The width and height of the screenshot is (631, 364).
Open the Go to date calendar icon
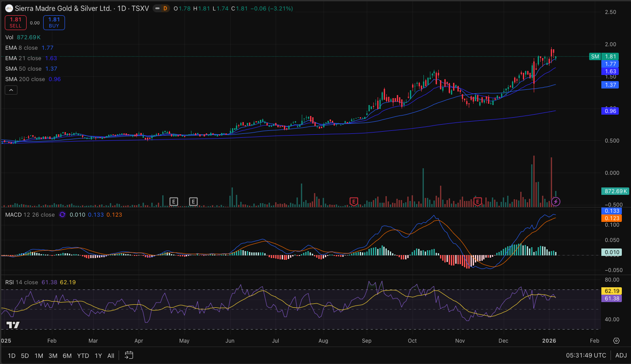coord(129,355)
